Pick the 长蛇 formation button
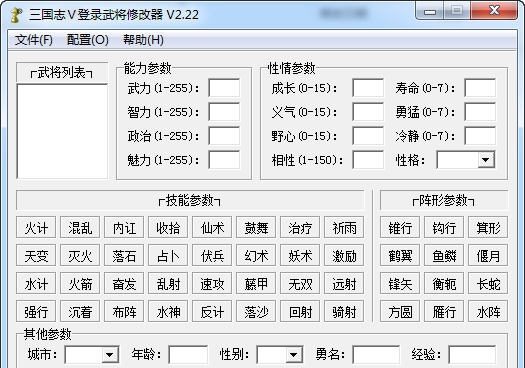 coord(488,284)
